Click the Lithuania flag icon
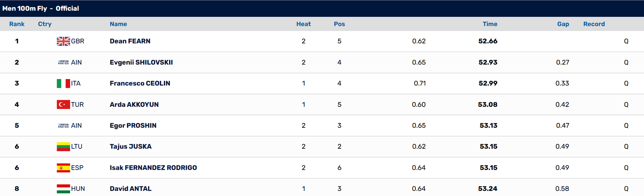The height and width of the screenshot is (196, 644). (x=63, y=146)
